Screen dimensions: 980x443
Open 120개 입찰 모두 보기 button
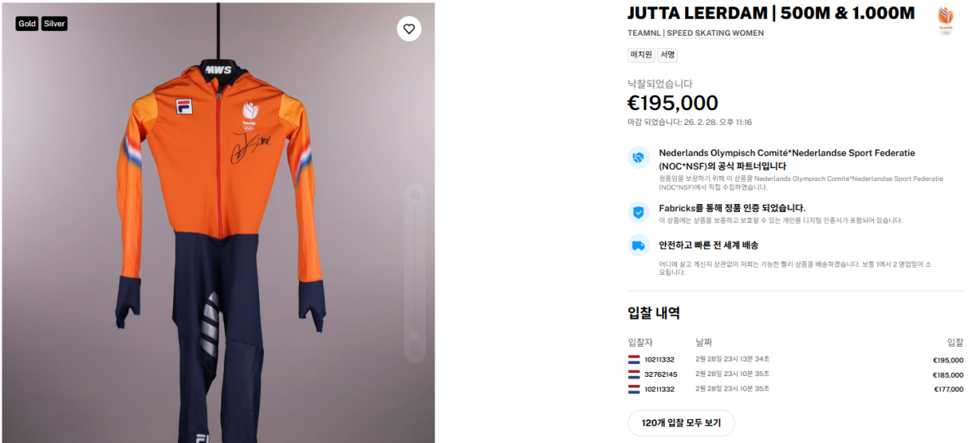pos(681,423)
